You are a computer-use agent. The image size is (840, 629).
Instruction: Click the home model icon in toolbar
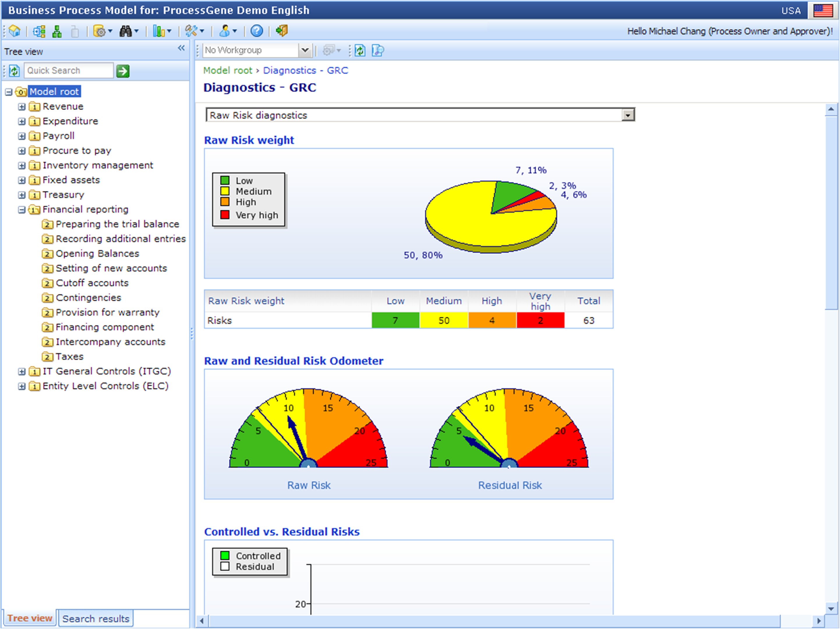tap(15, 31)
